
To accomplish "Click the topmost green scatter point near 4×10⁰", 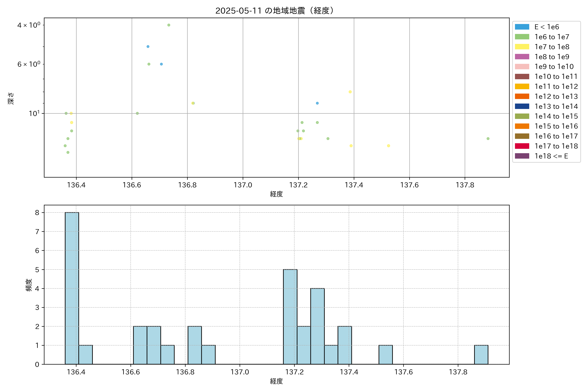I will 169,25.
